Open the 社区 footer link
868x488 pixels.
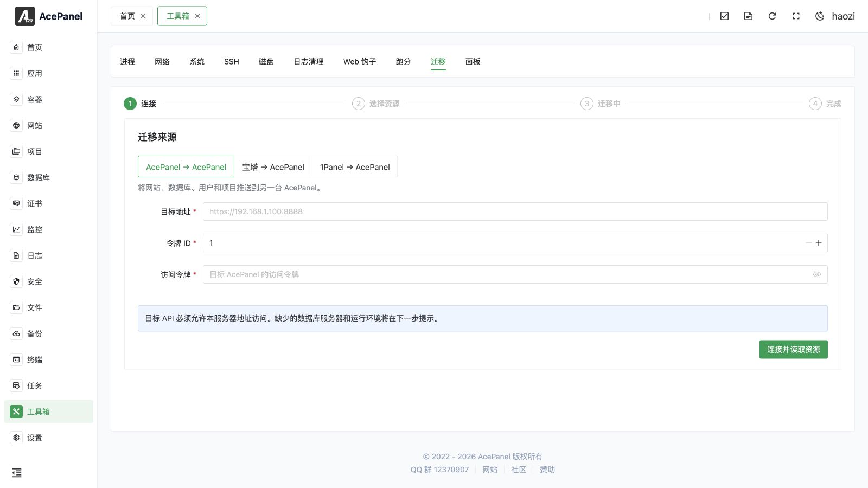[519, 470]
